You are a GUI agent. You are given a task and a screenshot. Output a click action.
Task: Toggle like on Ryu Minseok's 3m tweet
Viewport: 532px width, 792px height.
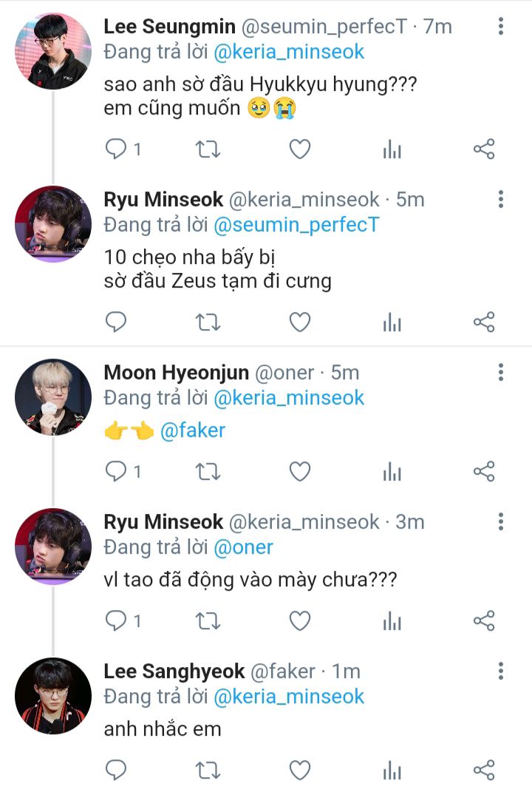pyautogui.click(x=299, y=620)
